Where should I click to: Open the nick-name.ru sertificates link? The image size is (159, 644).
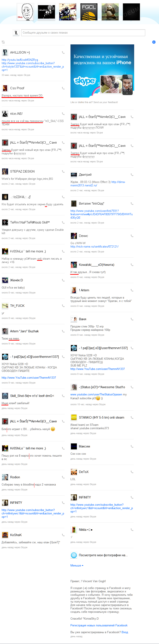tap(94, 246)
